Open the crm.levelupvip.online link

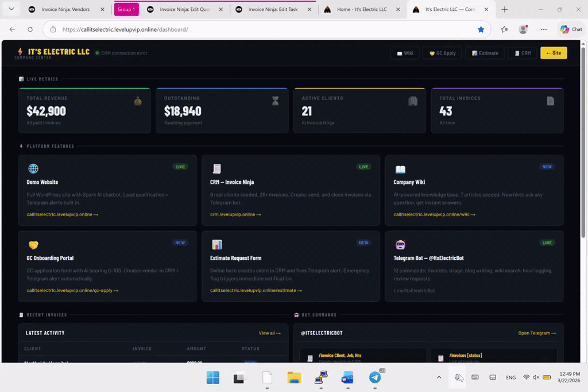(x=235, y=214)
